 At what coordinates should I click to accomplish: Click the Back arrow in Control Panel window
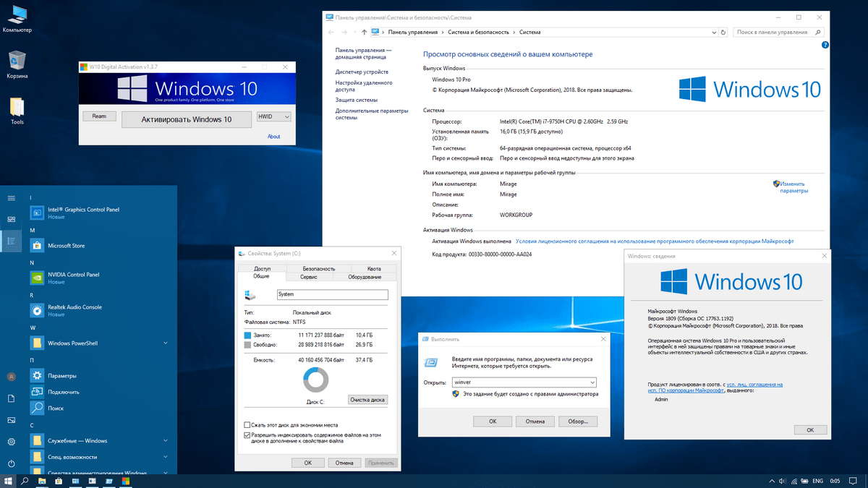click(332, 32)
